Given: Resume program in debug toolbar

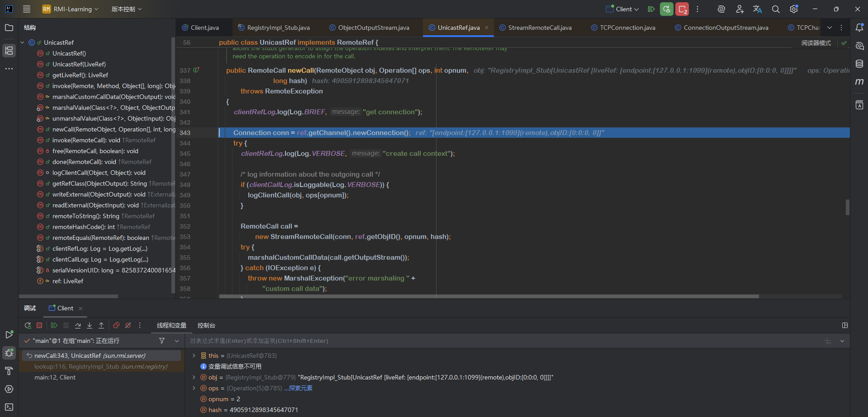Looking at the screenshot, I should coord(54,325).
